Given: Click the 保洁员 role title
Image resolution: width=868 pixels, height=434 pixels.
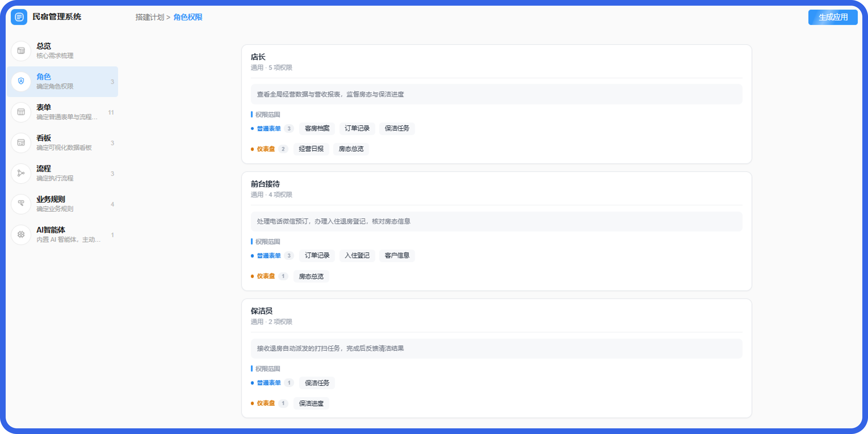Looking at the screenshot, I should point(261,311).
